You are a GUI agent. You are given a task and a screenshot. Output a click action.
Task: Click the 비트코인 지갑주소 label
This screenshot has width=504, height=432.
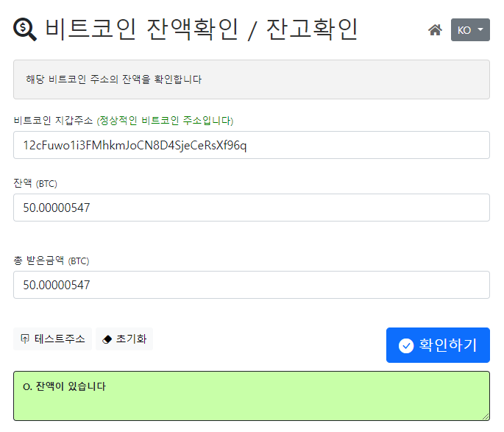click(53, 121)
